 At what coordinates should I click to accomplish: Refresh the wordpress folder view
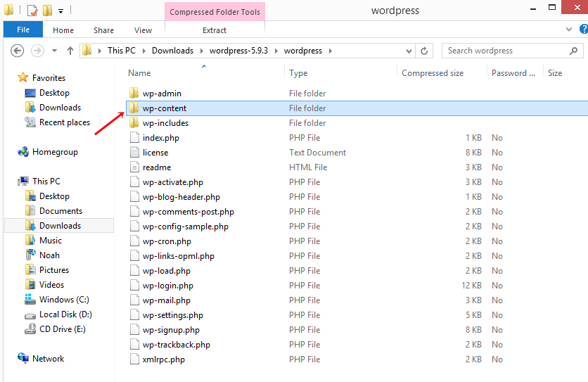(x=424, y=51)
